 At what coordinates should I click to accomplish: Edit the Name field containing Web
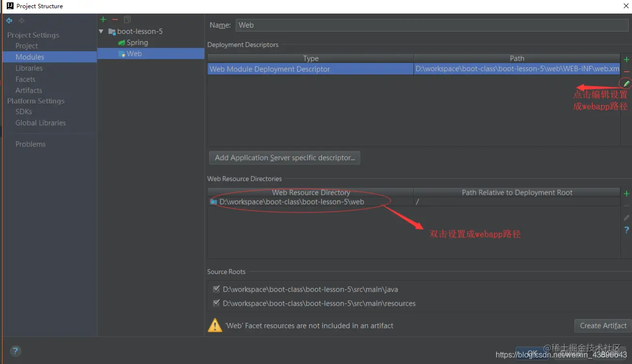coord(432,25)
